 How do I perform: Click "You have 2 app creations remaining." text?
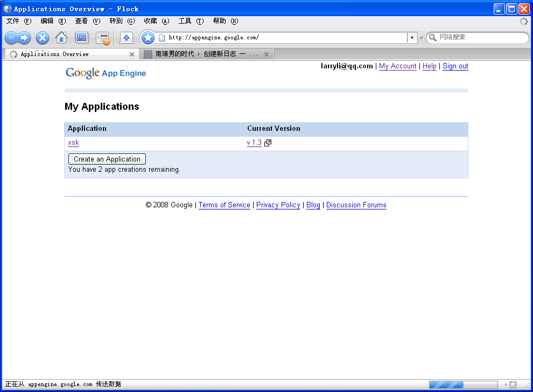pyautogui.click(x=124, y=169)
